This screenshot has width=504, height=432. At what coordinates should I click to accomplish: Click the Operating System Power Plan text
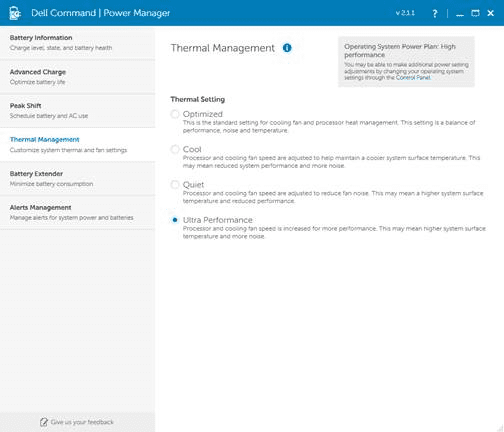pyautogui.click(x=400, y=50)
